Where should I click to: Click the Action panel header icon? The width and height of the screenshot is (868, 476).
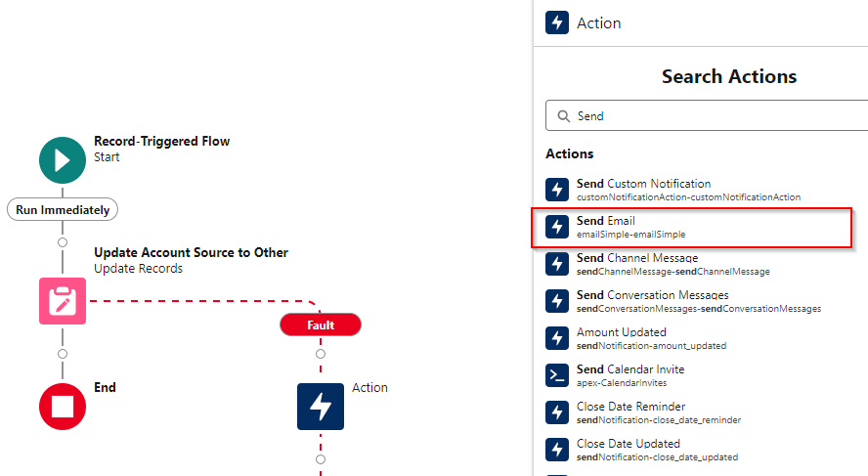click(x=557, y=22)
